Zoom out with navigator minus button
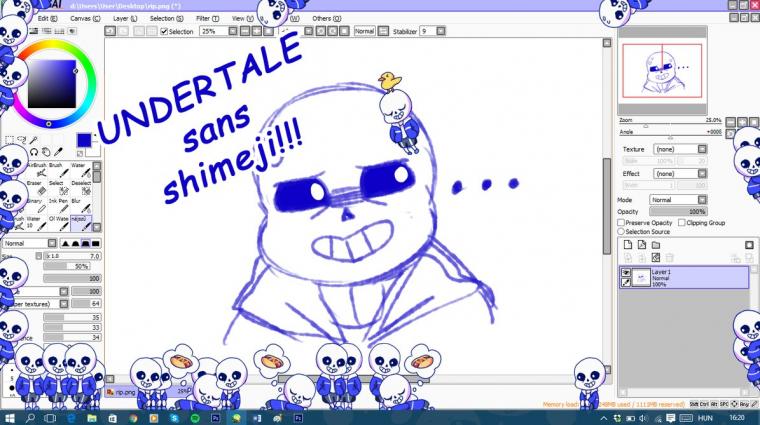Screen dimensions: 760x425 (731, 122)
